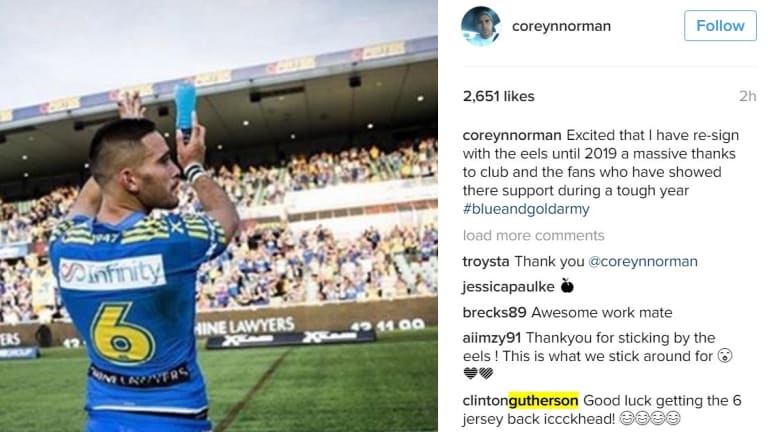Screen dimensions: 768x432
Task: Open coreynnorman username in post header
Action: coord(561,26)
